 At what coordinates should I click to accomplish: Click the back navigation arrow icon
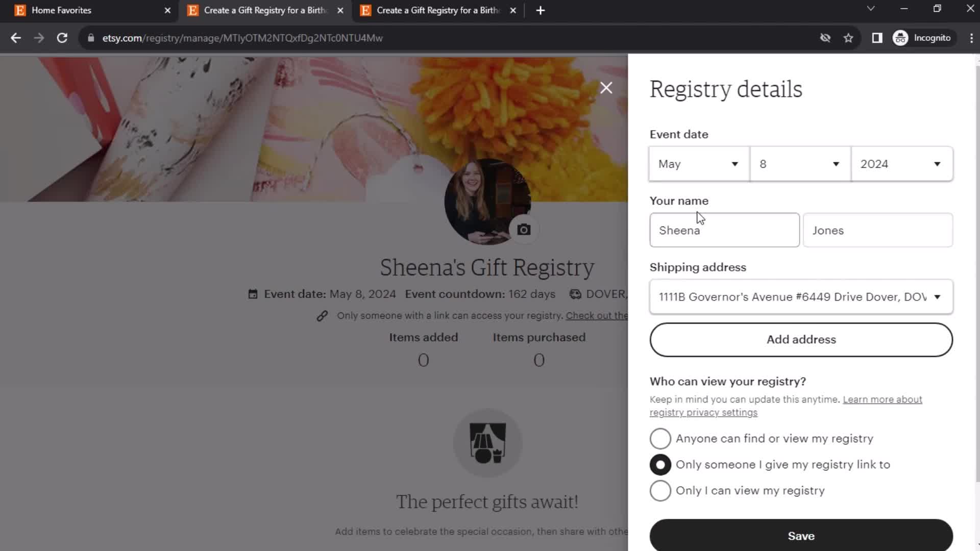tap(16, 38)
